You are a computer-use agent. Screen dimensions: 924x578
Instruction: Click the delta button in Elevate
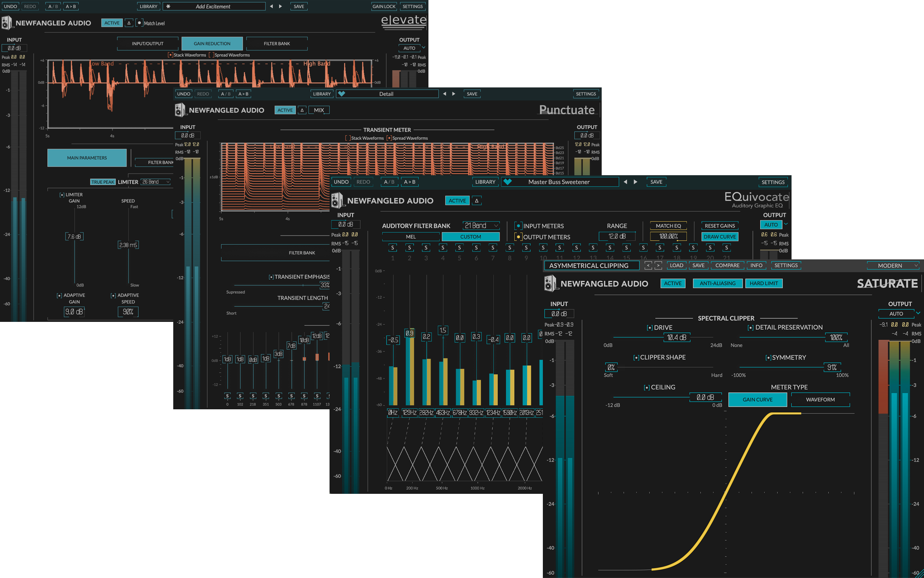pos(129,23)
